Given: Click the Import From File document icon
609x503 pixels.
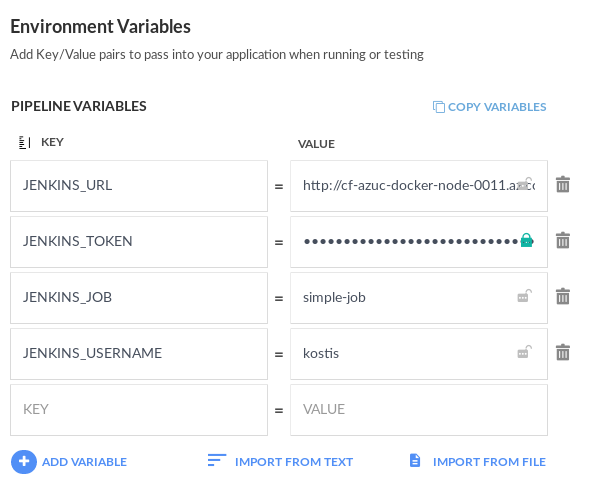Looking at the screenshot, I should (x=415, y=461).
